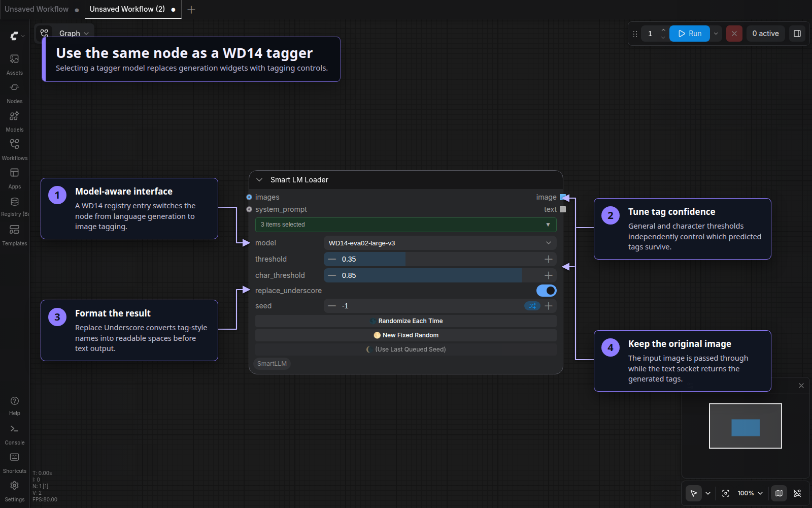Screen dimensions: 812x508
Task: Open the Nodes library panel
Action: 15,93
